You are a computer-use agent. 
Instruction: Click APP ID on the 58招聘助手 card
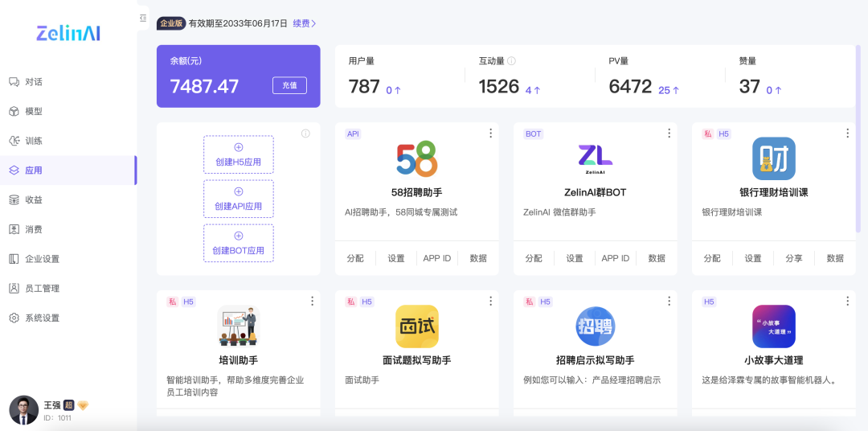point(437,258)
